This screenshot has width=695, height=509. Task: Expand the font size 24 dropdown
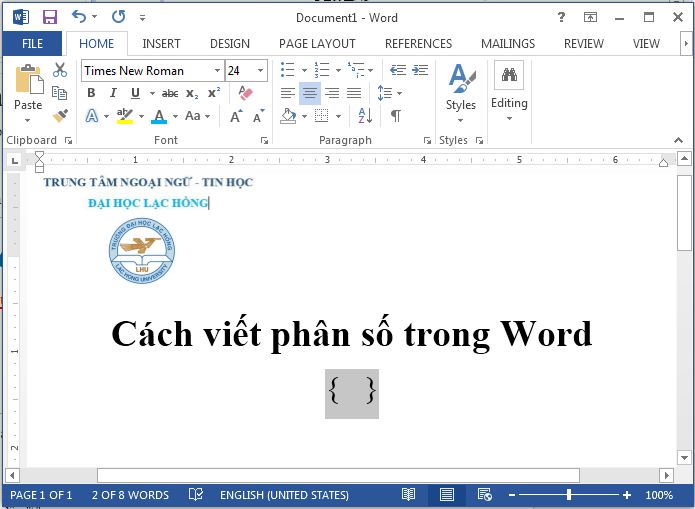tap(261, 70)
